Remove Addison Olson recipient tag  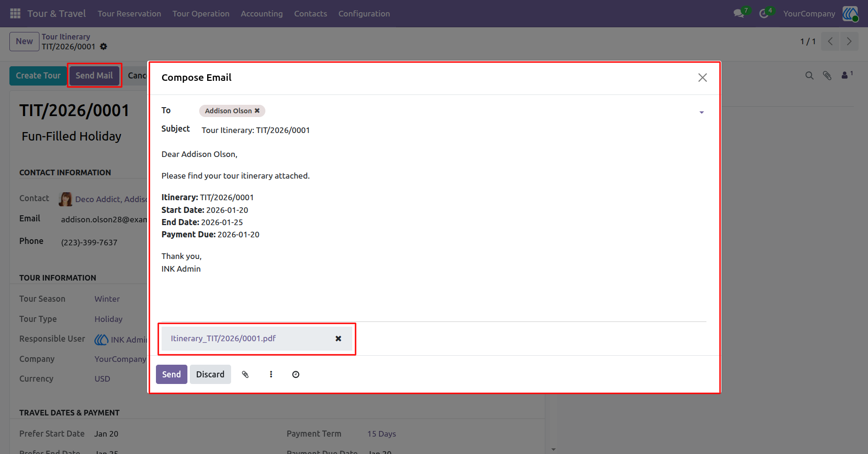[x=257, y=111]
